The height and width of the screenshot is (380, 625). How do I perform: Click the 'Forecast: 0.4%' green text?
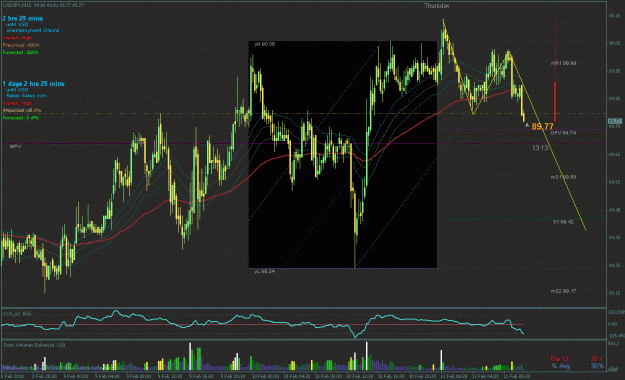tap(20, 118)
